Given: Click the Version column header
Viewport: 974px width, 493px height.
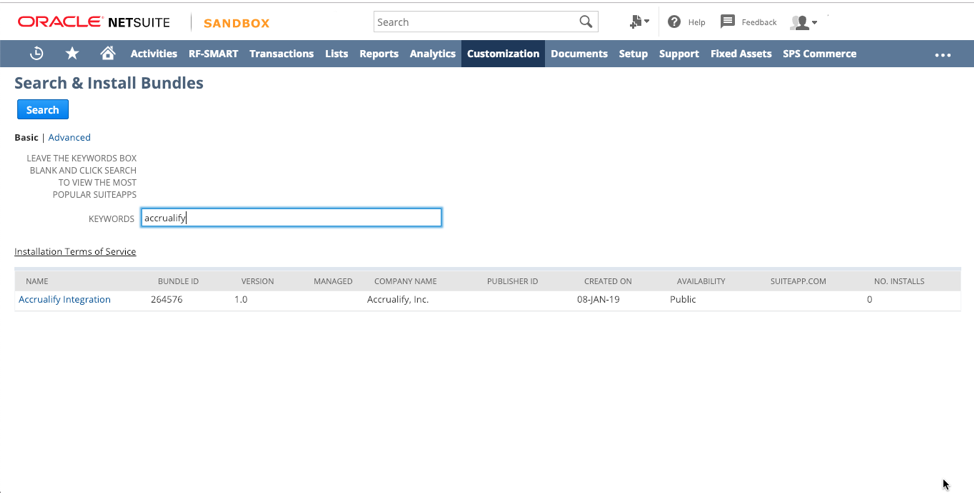Looking at the screenshot, I should (x=257, y=281).
